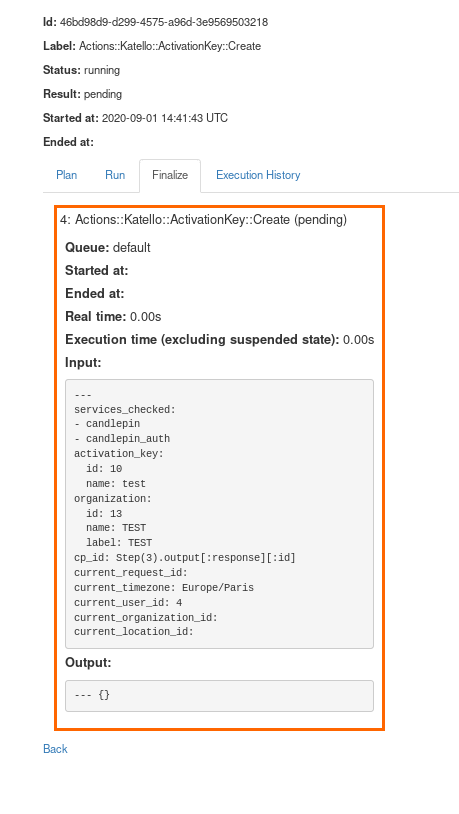The height and width of the screenshot is (814, 459).
Task: Click the Started at 2020-09-01 timestamp
Action: [165, 118]
